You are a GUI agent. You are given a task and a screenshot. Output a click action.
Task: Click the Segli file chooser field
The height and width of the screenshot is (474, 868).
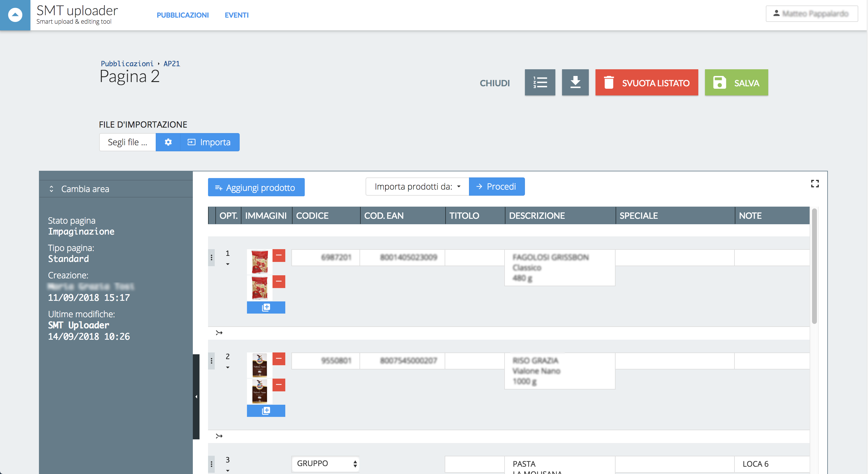[x=127, y=142]
